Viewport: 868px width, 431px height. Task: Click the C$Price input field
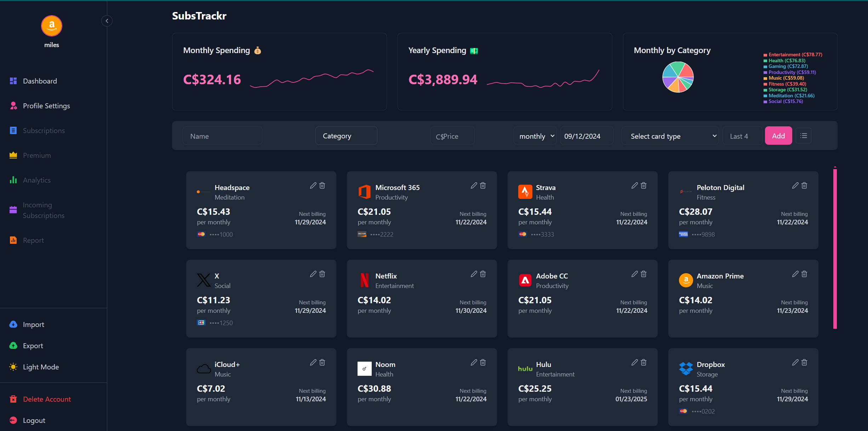tap(452, 136)
